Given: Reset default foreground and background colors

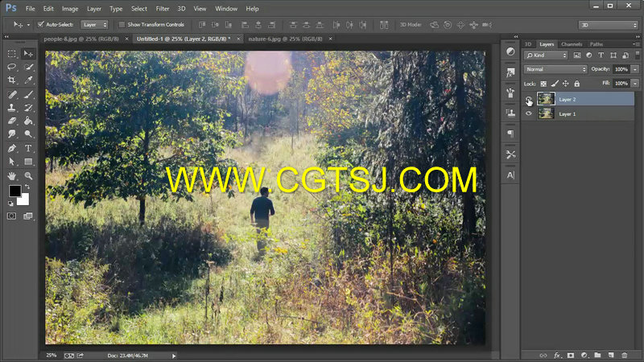Looking at the screenshot, I should pyautogui.click(x=10, y=204).
